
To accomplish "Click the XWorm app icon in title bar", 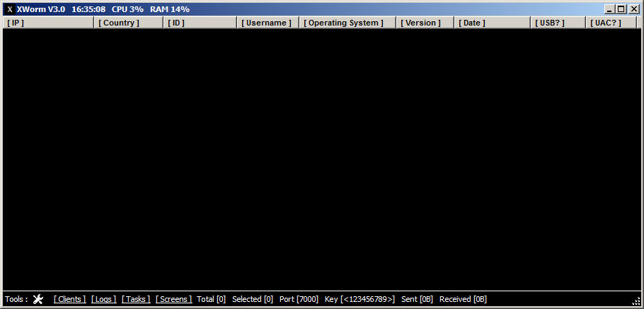I will 10,9.
